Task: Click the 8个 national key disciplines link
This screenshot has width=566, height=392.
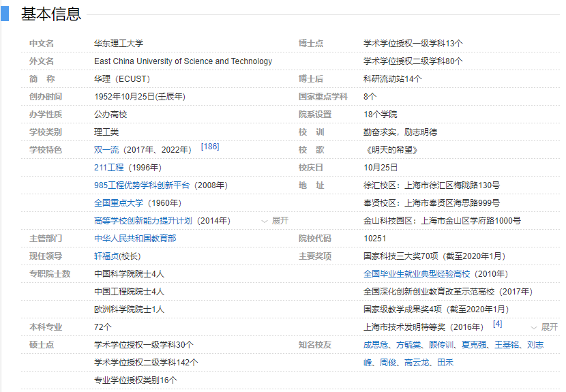Action: [370, 96]
